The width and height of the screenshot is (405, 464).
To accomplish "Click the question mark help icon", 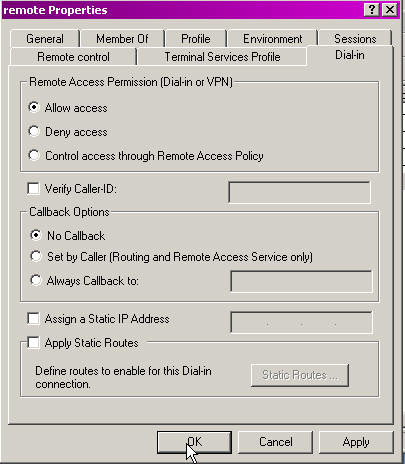I will [372, 10].
